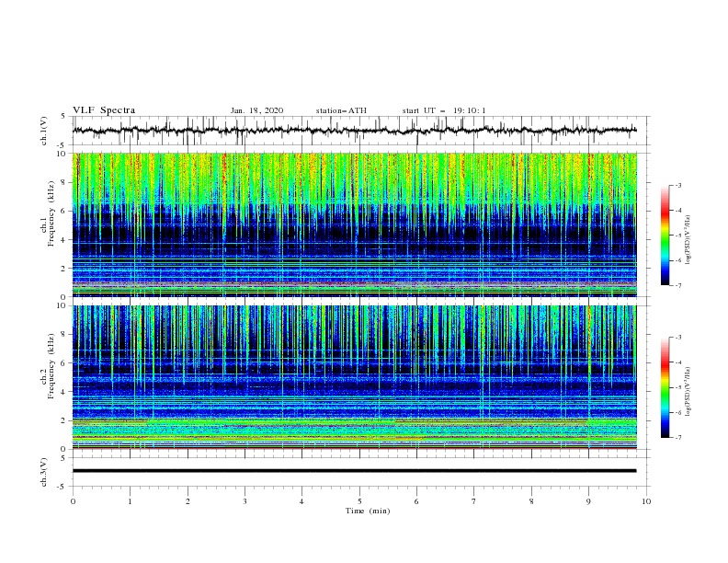The height and width of the screenshot is (563, 728).
Task: Click the upper colorbar 'log(PSD)(V²/Hz)' label
Action: pos(688,240)
